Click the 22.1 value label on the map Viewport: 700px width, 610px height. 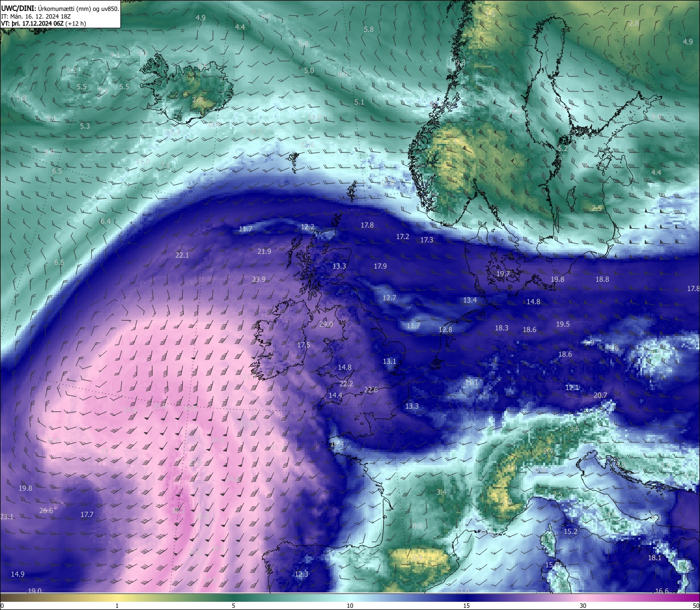(x=182, y=255)
